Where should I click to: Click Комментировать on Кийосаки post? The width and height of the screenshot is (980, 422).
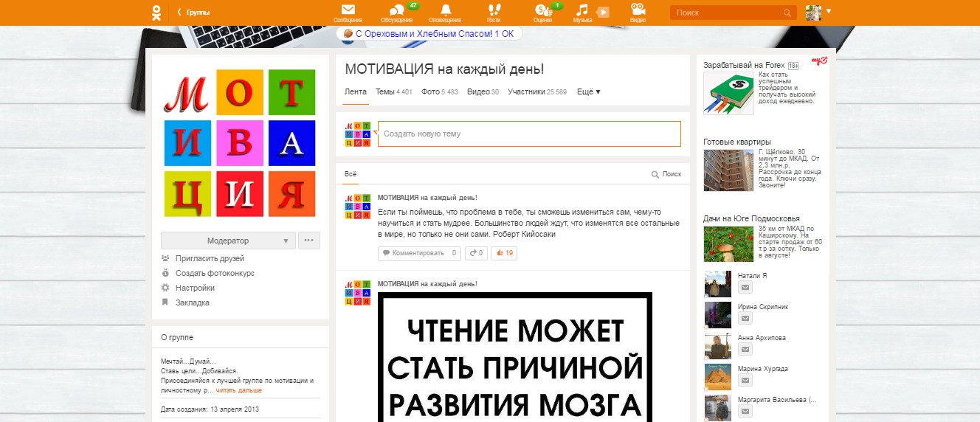(419, 253)
